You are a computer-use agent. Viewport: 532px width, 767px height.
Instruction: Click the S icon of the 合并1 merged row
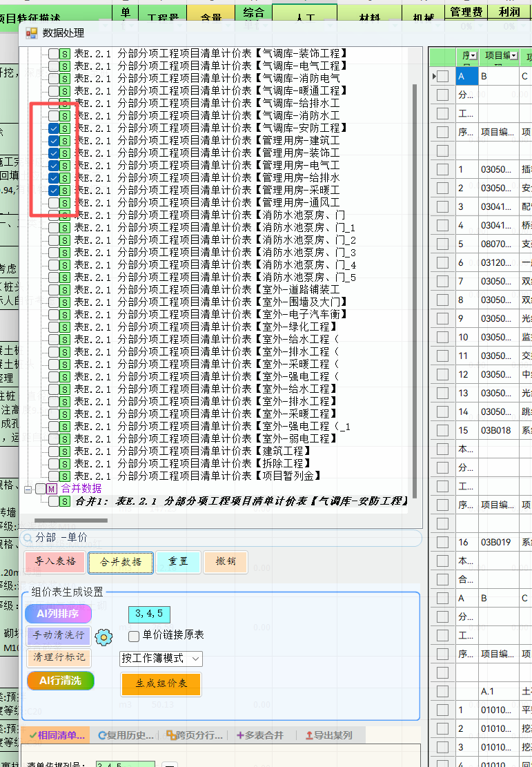65,501
